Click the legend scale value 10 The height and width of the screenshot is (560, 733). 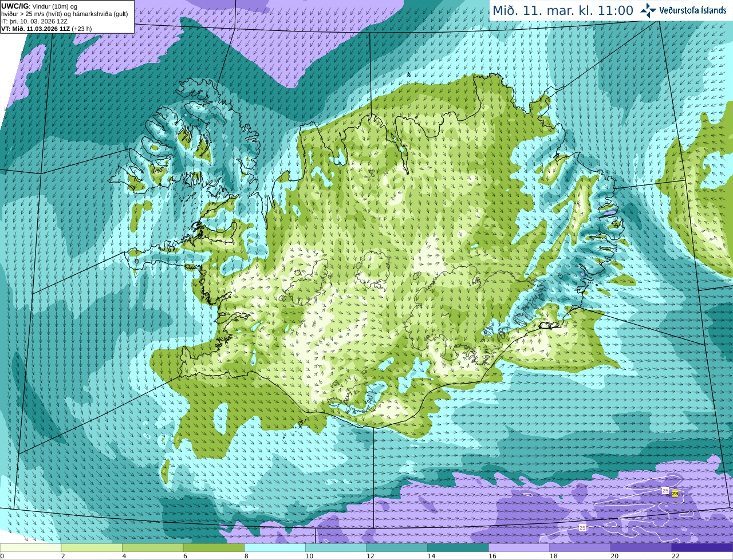(x=309, y=556)
